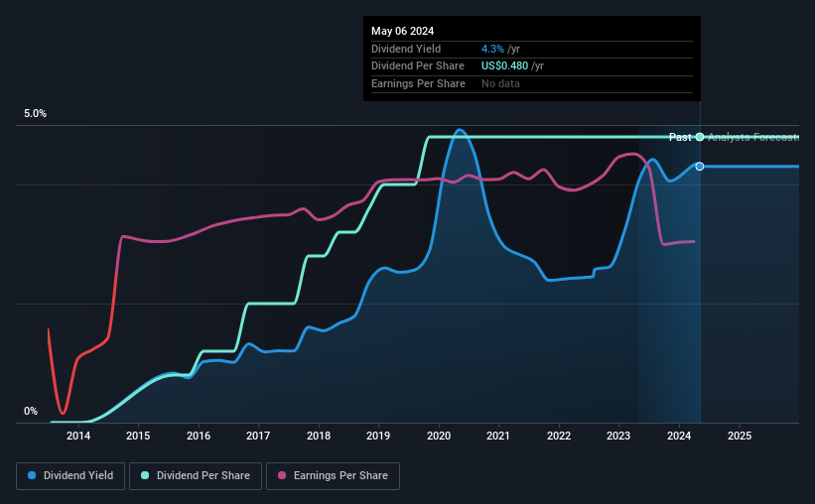815x504 pixels.
Task: Click the blue Dividend Yield legend dot
Action: click(x=32, y=475)
